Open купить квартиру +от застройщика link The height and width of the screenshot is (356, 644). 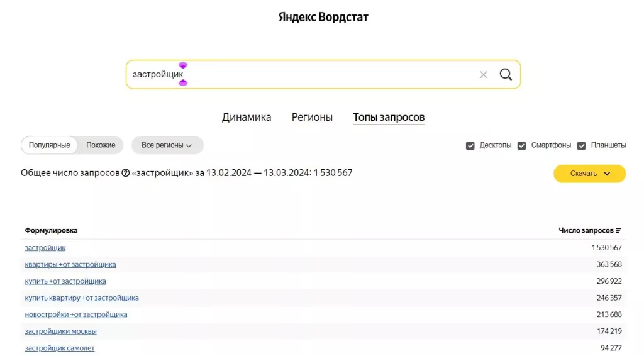point(82,298)
